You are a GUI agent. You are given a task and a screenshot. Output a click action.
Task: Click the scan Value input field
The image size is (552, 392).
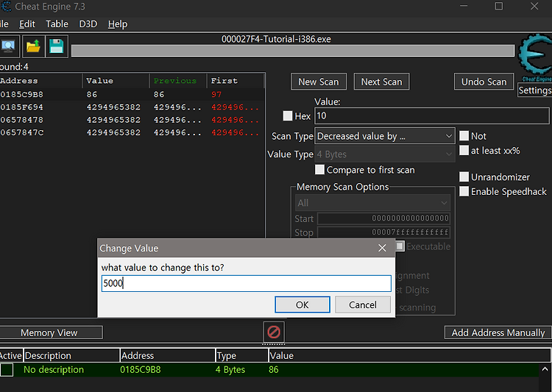pos(432,115)
